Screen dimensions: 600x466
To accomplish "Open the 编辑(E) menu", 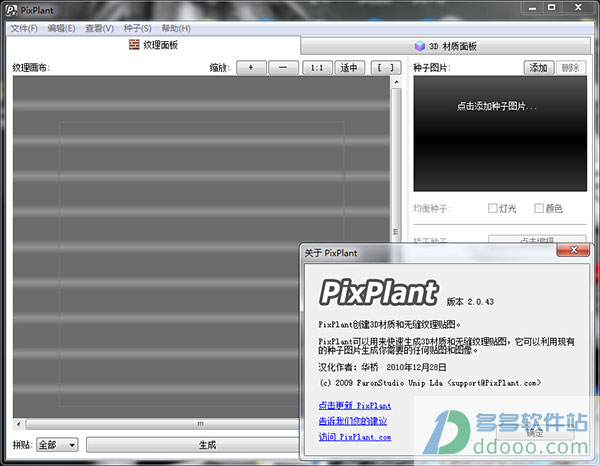I will click(x=61, y=28).
